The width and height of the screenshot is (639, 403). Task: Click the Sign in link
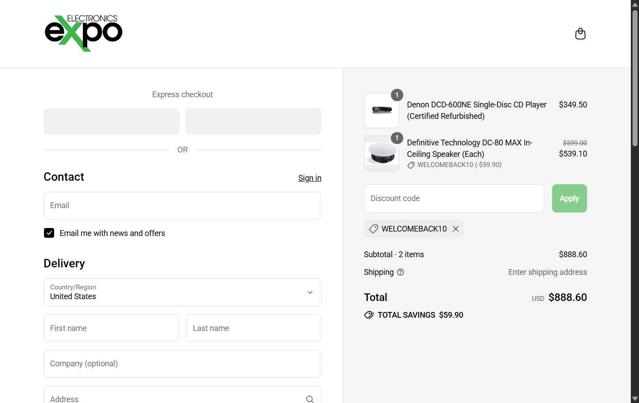pos(309,178)
